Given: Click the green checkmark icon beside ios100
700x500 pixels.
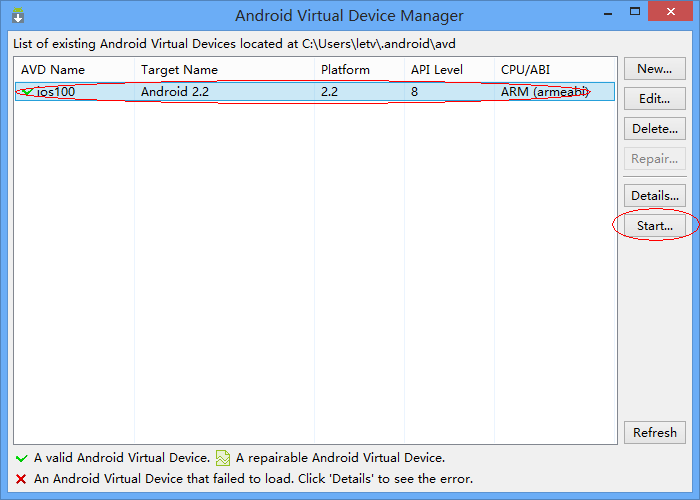Looking at the screenshot, I should pyautogui.click(x=27, y=92).
